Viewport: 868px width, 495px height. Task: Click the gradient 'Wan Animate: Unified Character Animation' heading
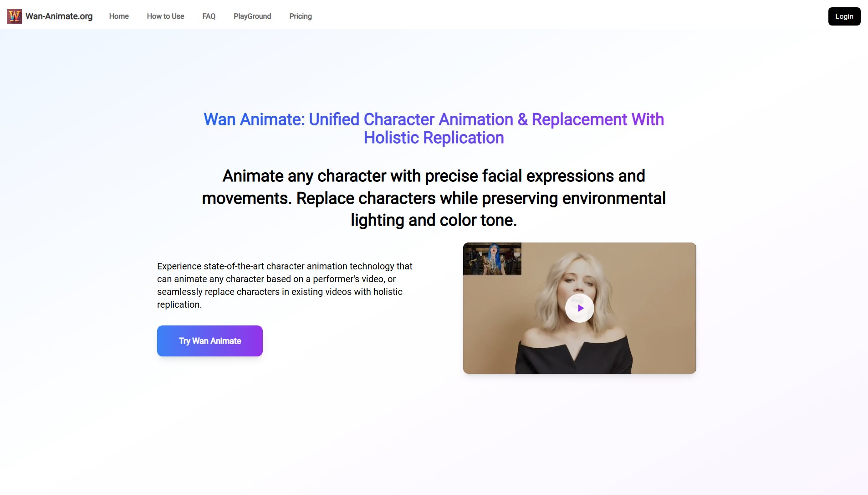(434, 129)
